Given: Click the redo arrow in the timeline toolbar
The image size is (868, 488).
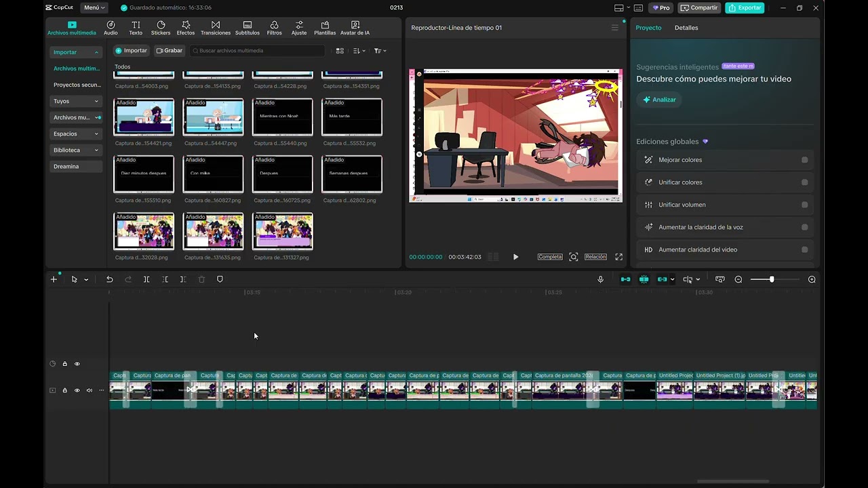Looking at the screenshot, I should point(128,279).
